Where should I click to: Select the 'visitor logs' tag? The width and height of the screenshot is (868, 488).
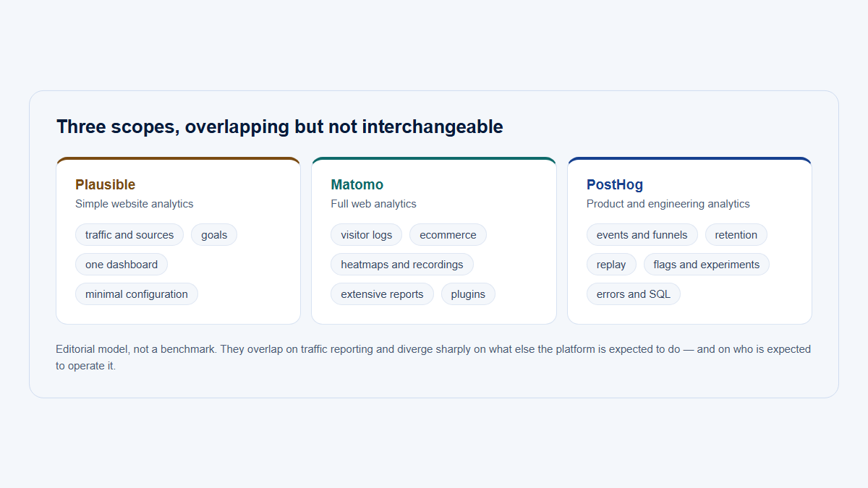point(367,235)
